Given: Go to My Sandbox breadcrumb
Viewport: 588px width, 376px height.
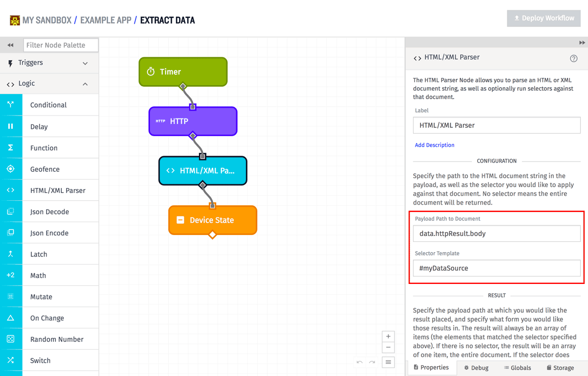Looking at the screenshot, I should [x=47, y=20].
